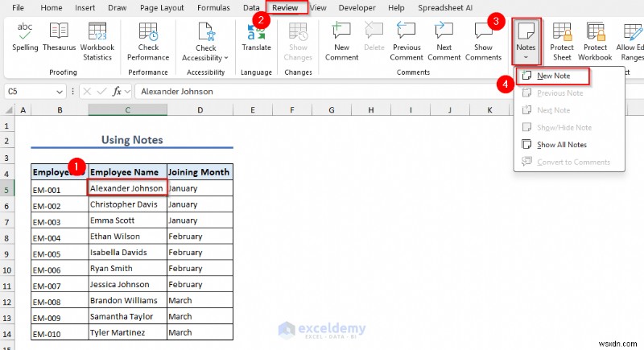Choose New Note from the menu
This screenshot has width=644, height=350.
[552, 76]
